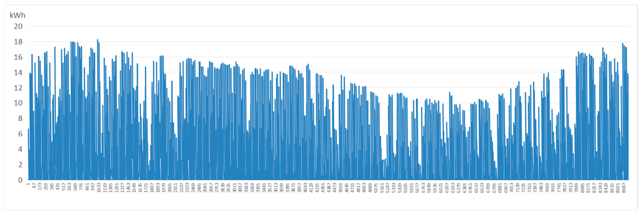The image size is (644, 215).
Task: Click x-axis label 6795
Action: [x=494, y=188]
